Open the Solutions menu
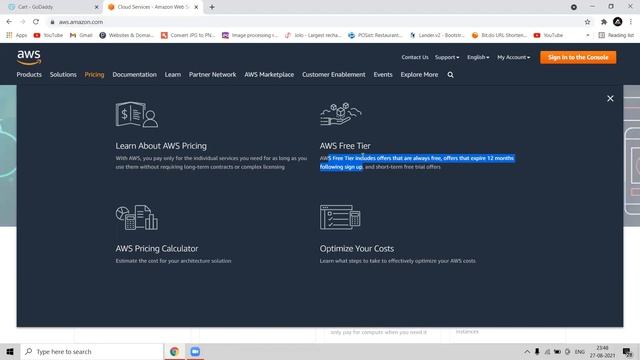Screen dimensions: 640x360 [63, 75]
